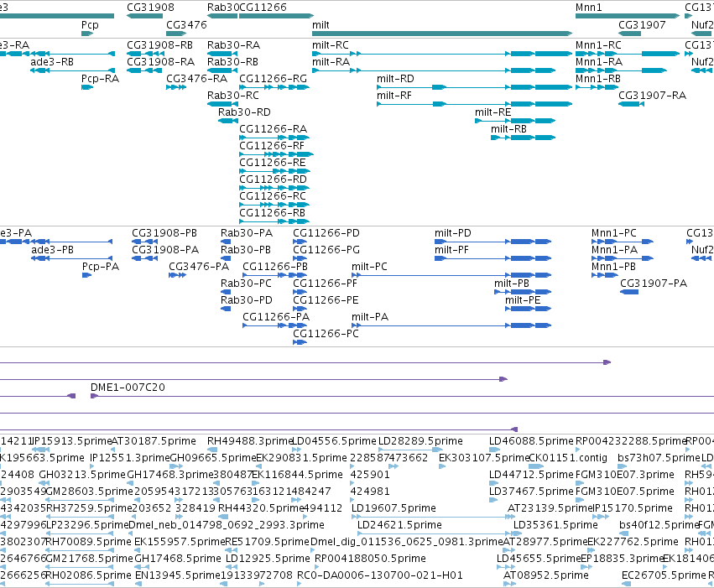Click the Mnn1 gene span bar
The height and width of the screenshot is (588, 714).
tap(628, 16)
